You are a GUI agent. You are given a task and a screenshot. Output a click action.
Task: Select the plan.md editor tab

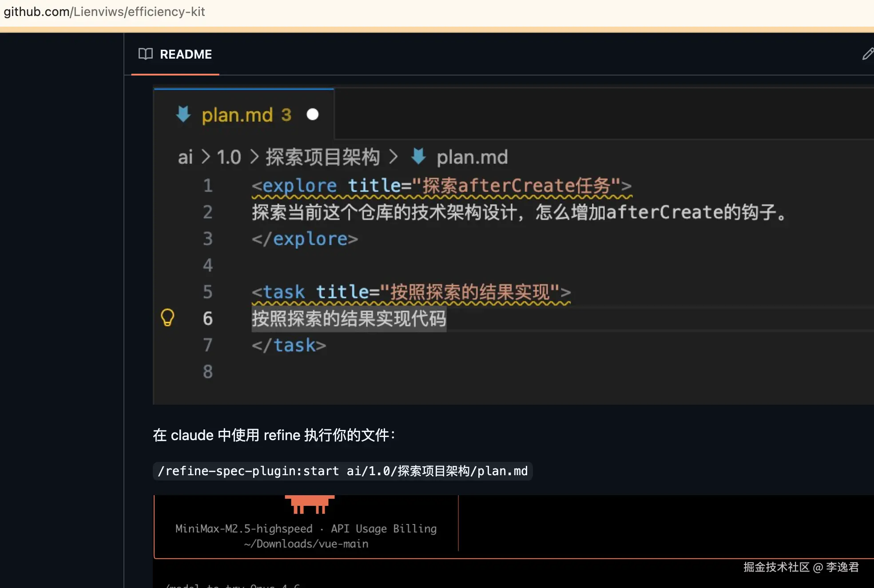237,115
